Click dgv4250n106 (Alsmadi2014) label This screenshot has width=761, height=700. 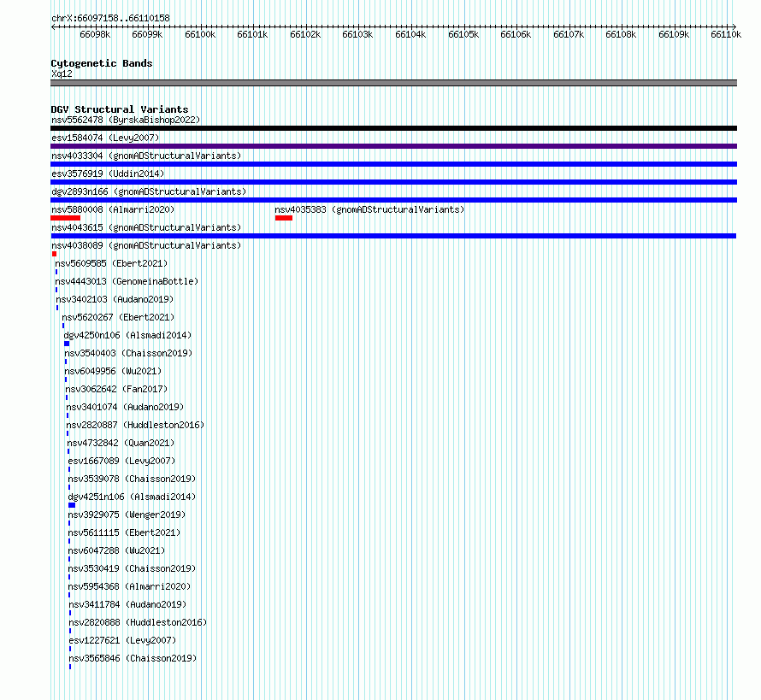tap(127, 335)
